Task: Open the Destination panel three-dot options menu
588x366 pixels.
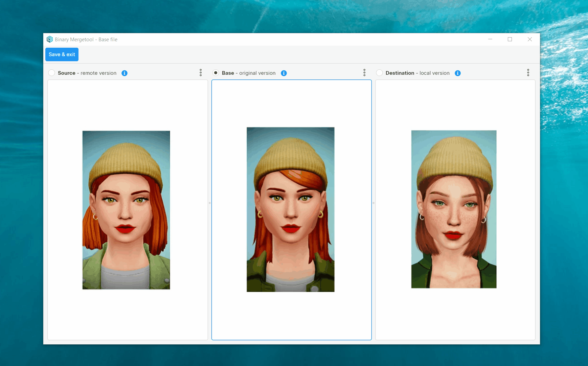Action: [528, 72]
